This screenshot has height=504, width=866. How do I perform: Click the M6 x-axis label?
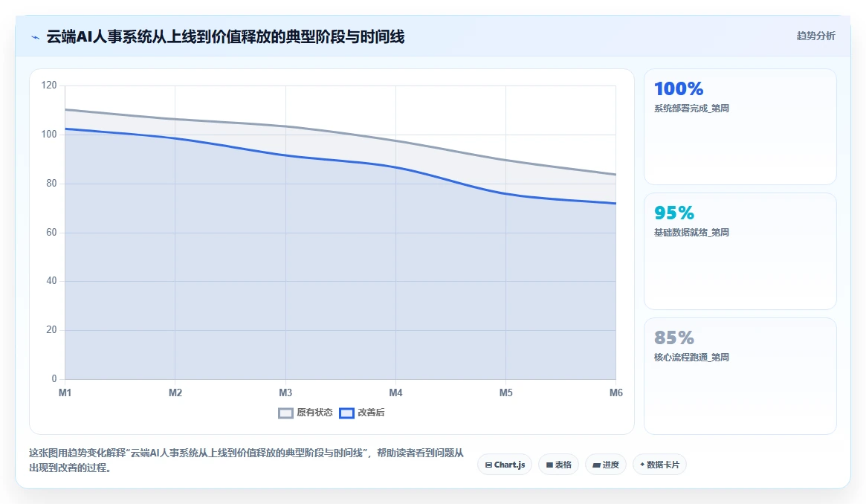coord(615,392)
